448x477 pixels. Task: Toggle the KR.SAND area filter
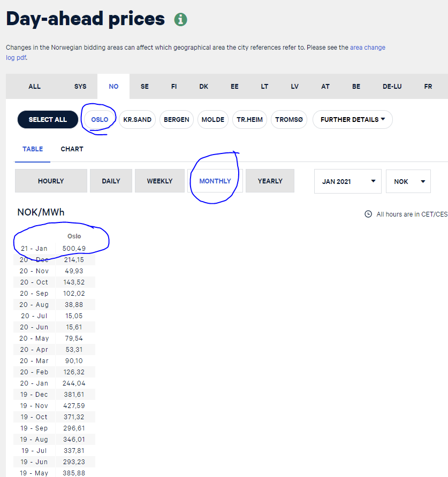click(138, 120)
